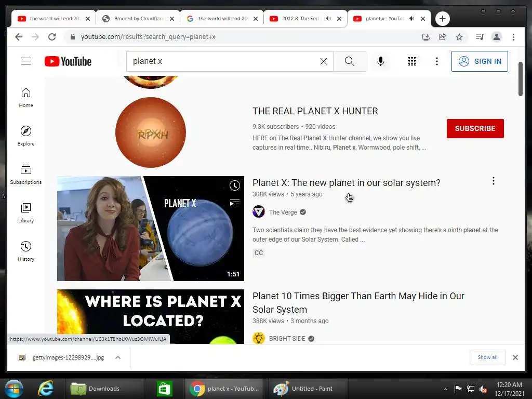This screenshot has width=532, height=399.
Task: Open the 'Where is Planet X located' thumbnail
Action: [x=151, y=316]
